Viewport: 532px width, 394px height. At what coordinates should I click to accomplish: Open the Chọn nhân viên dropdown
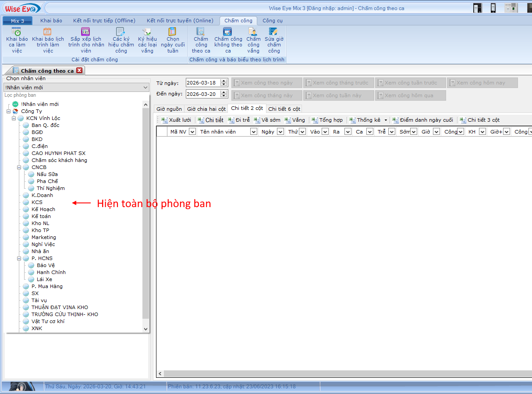[x=145, y=88]
